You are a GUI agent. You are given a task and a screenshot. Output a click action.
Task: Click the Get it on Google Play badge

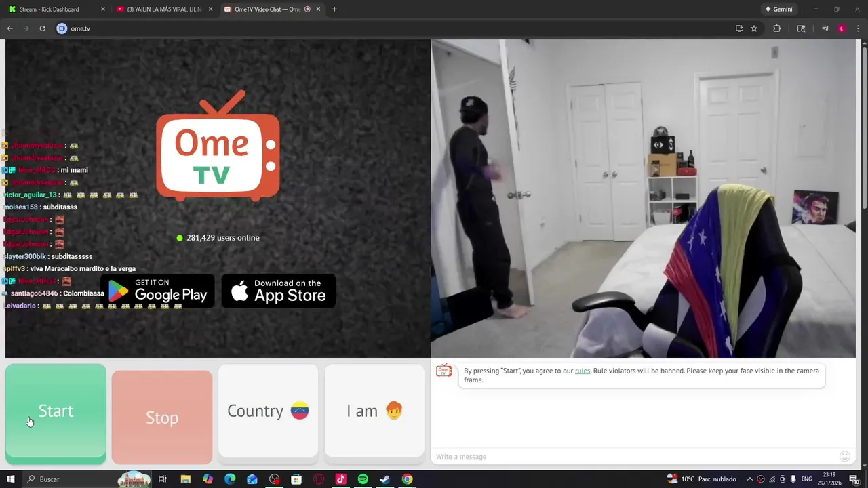[x=158, y=291]
